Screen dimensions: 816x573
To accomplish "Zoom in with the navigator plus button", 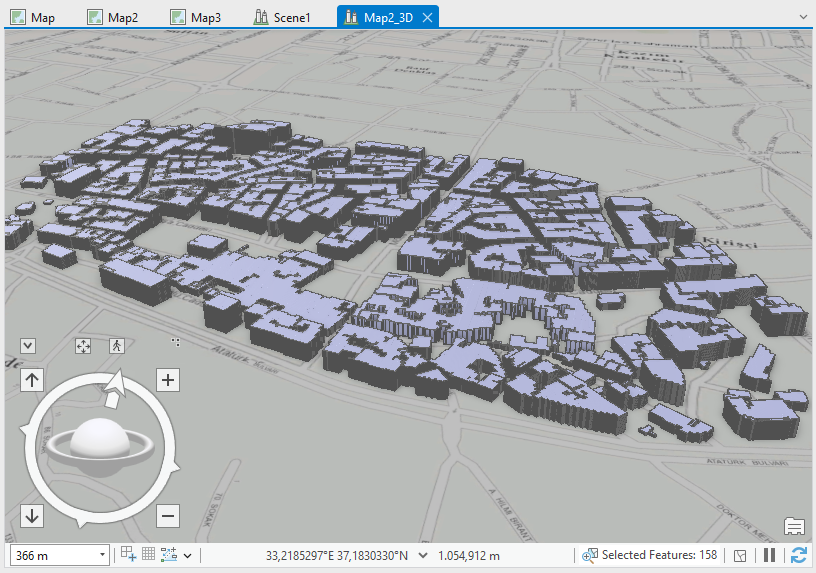I will [x=168, y=380].
